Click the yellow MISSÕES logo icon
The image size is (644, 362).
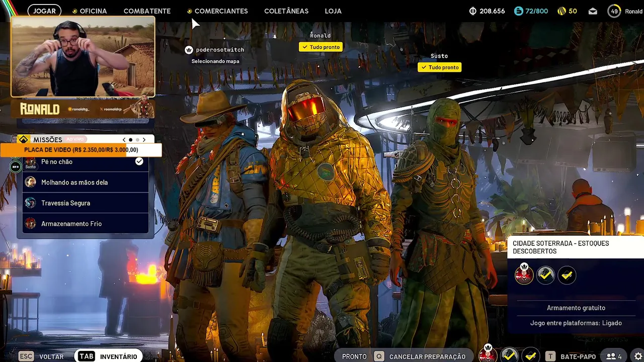click(23, 139)
